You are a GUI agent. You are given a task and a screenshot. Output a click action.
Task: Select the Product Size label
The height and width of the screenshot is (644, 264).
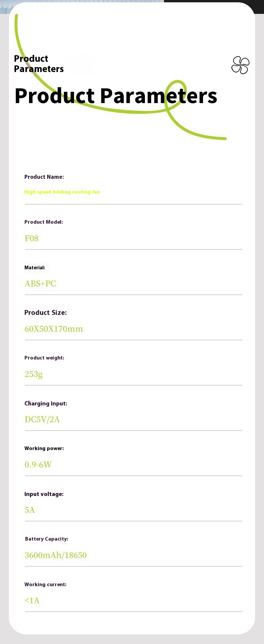pyautogui.click(x=46, y=313)
